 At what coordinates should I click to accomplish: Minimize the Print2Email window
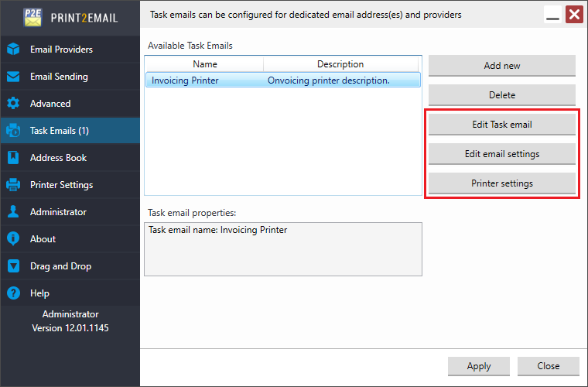(552, 15)
